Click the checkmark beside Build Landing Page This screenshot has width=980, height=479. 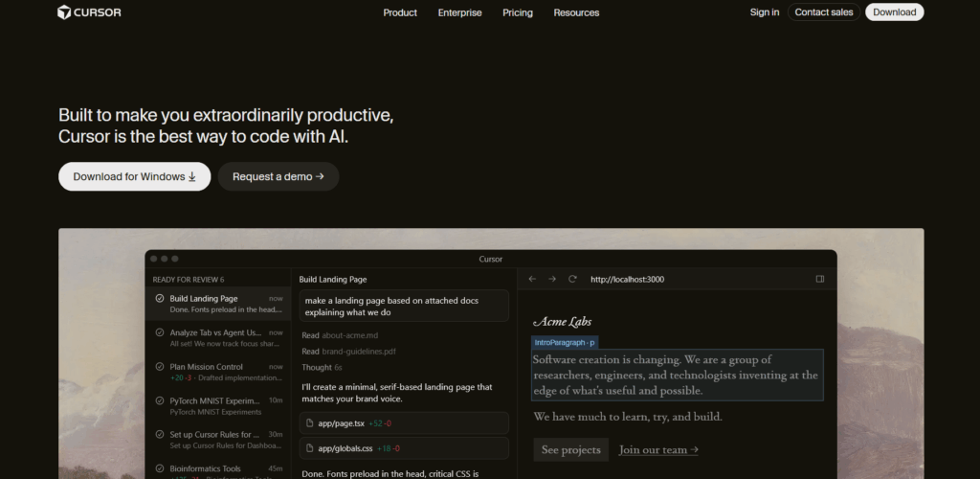pos(160,299)
